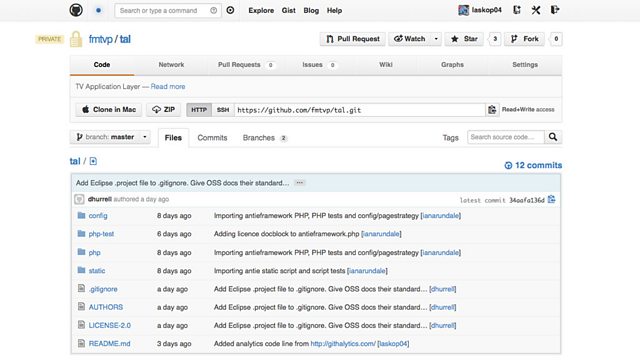Viewport: 640px width, 360px height.
Task: Open the 12 commits link
Action: pos(533,165)
